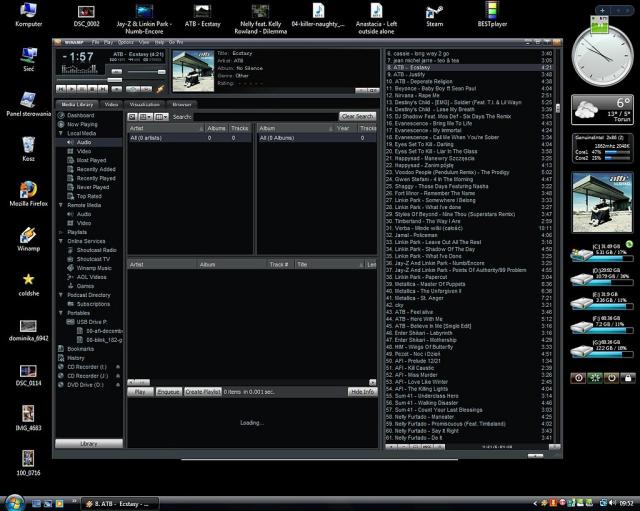Collapse the Portables tree group
640x511 pixels.
click(x=61, y=313)
